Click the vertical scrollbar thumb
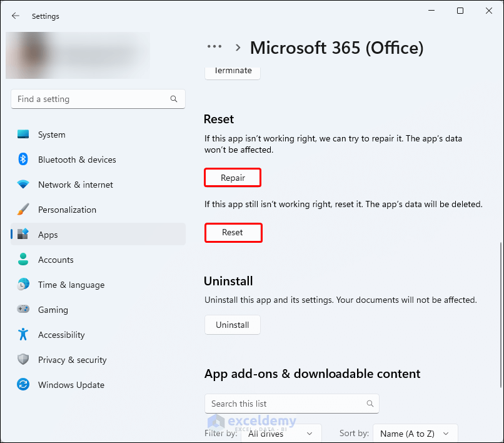The image size is (504, 443). 500,315
